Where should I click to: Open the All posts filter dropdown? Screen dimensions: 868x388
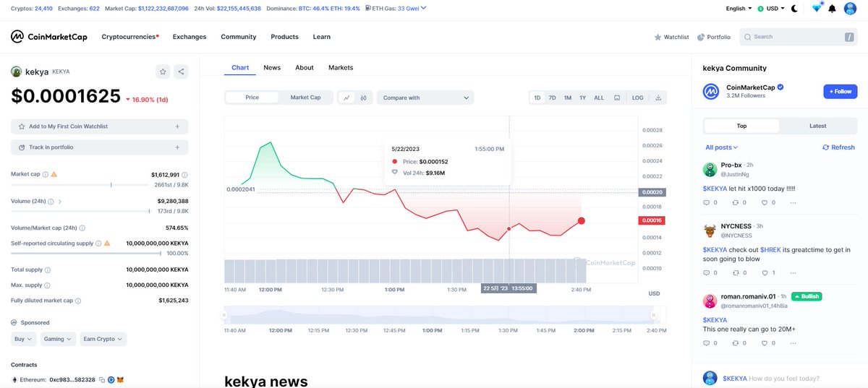click(x=722, y=147)
